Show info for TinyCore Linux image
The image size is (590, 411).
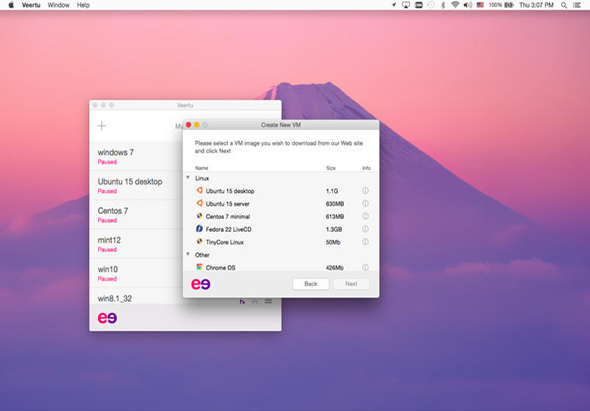pos(365,242)
